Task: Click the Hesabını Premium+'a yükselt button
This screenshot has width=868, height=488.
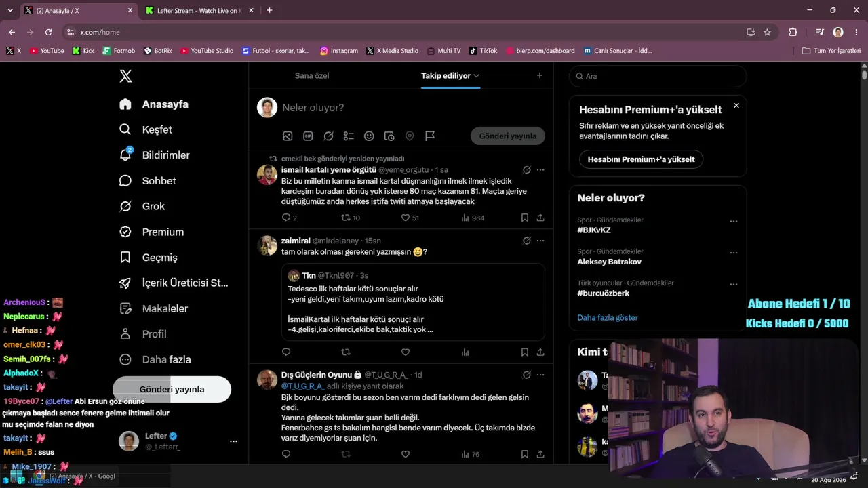Action: click(641, 159)
